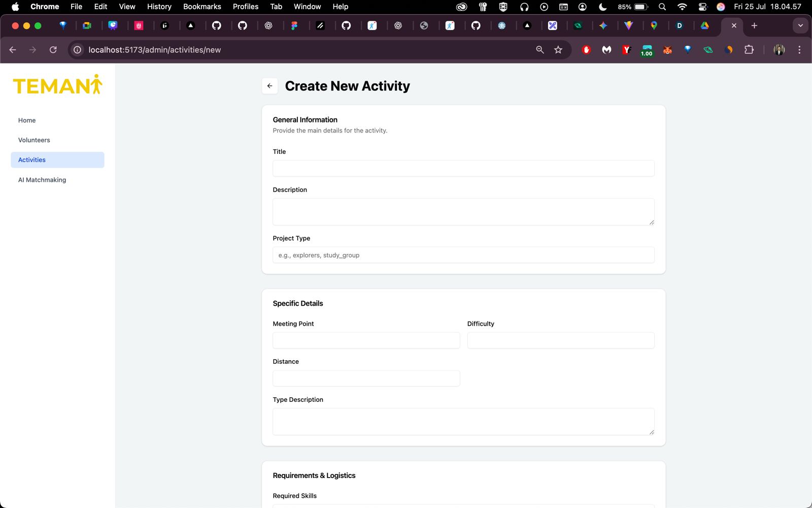812x508 pixels.
Task: View site information icon in address bar
Action: (77, 50)
